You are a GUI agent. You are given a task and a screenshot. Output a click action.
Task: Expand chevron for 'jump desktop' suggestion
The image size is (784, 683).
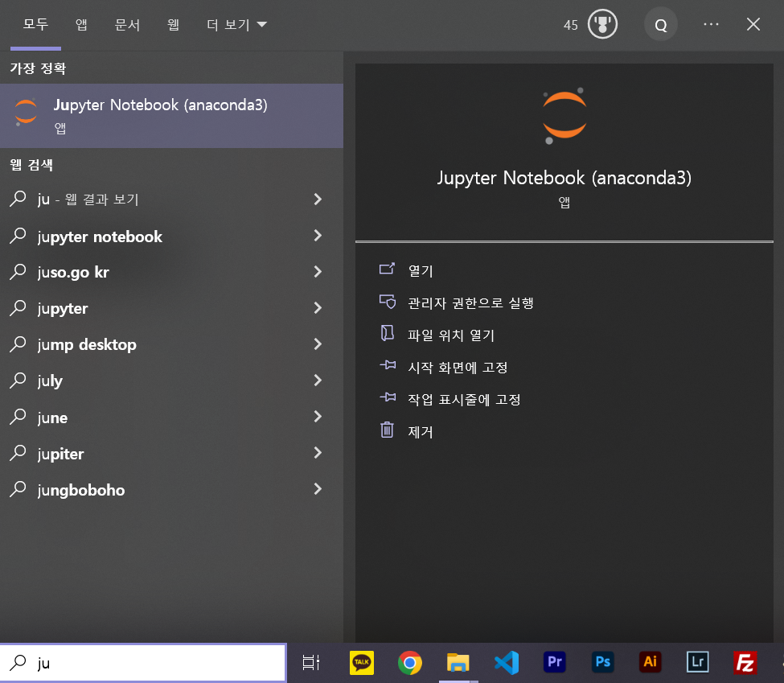pyautogui.click(x=318, y=344)
